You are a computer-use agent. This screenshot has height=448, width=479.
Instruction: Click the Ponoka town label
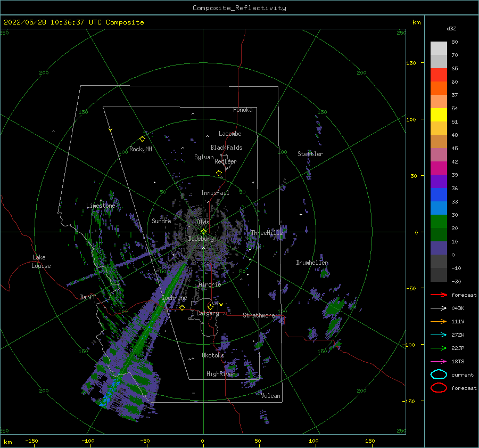coord(243,110)
